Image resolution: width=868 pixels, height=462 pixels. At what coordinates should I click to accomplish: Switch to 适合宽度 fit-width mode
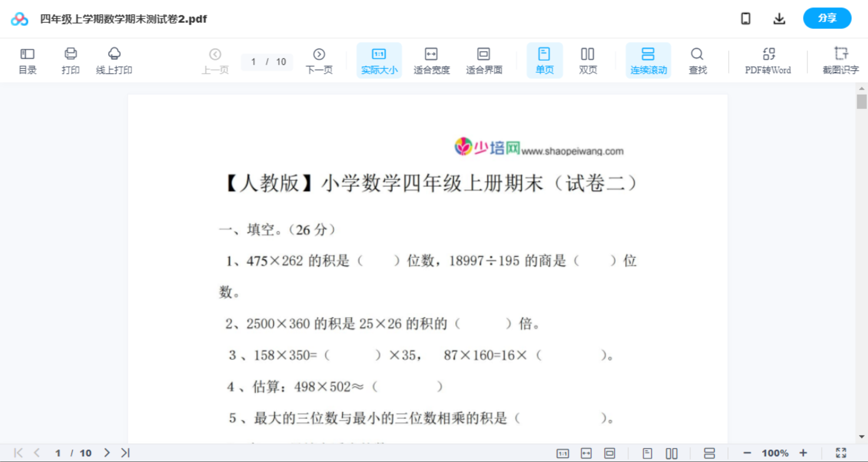[431, 60]
